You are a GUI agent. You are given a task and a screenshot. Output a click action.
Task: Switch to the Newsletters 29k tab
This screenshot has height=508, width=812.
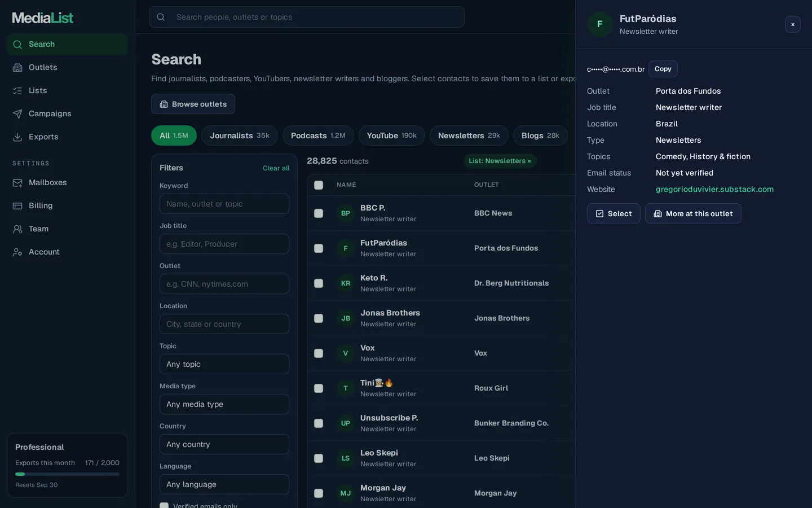point(469,135)
